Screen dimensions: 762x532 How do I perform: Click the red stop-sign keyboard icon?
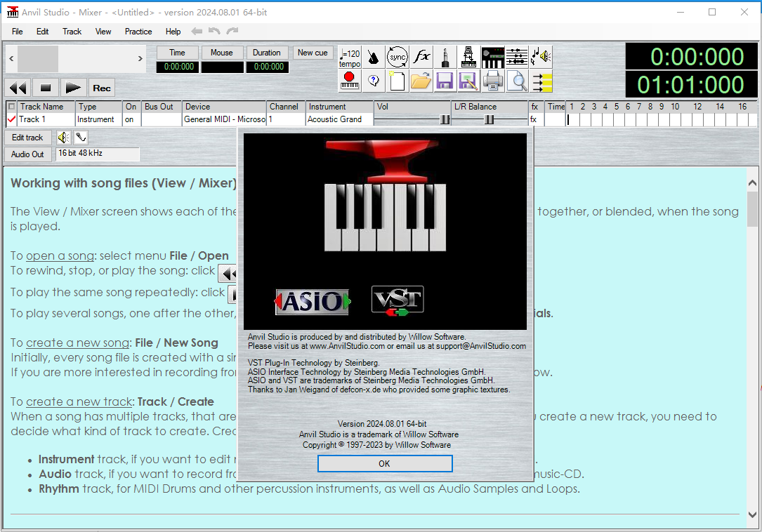coord(350,81)
